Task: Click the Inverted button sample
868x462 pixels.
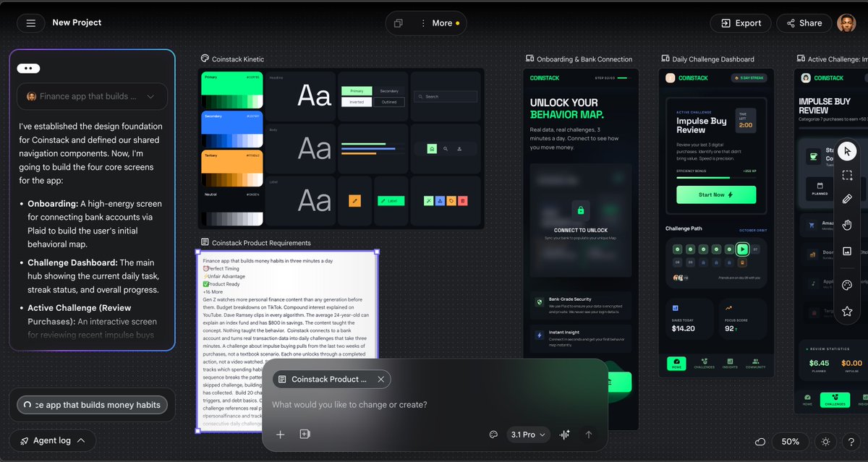Action: (x=357, y=102)
